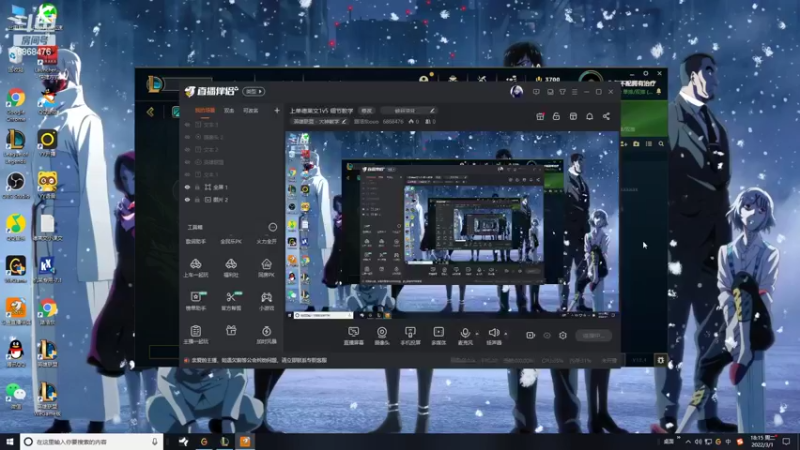This screenshot has height=450, width=800.
Task: Open the mode switch pill beside the logo
Action: [254, 91]
